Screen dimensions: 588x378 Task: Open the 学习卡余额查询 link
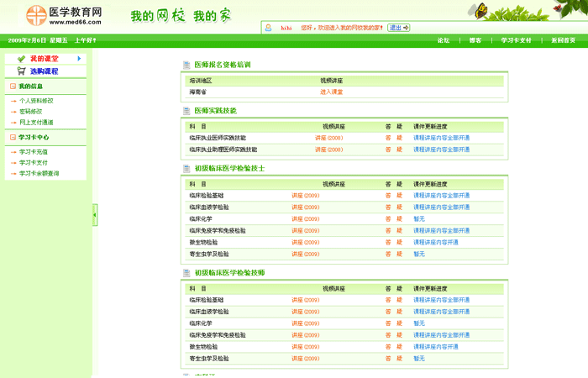tap(39, 174)
